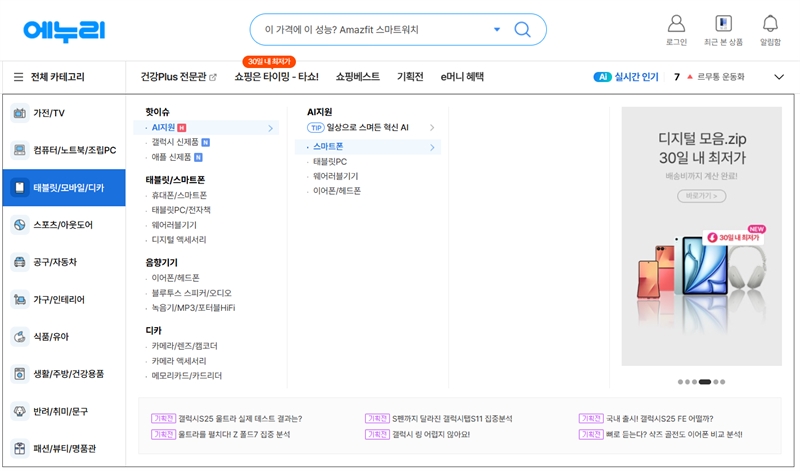
Task: Click the 에누리 logo
Action: [x=64, y=30]
